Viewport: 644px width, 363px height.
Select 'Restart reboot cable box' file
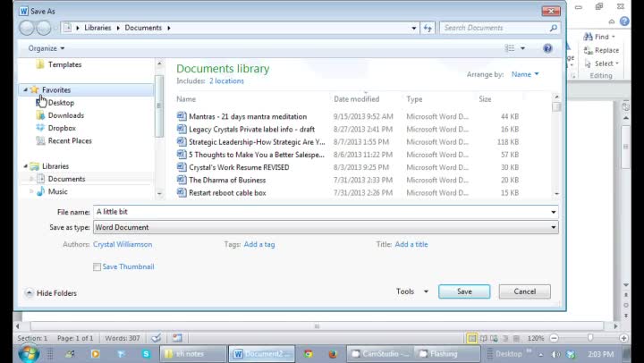click(x=227, y=192)
